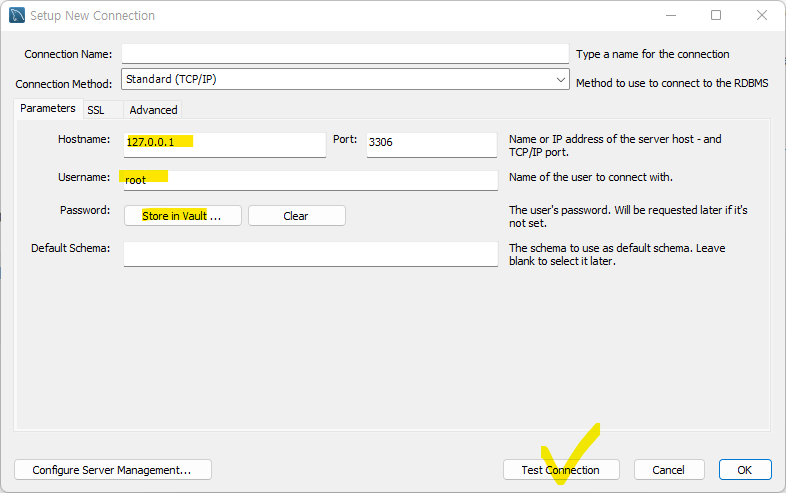Focus the Default Schema input field
The height and width of the screenshot is (493, 786).
311,254
